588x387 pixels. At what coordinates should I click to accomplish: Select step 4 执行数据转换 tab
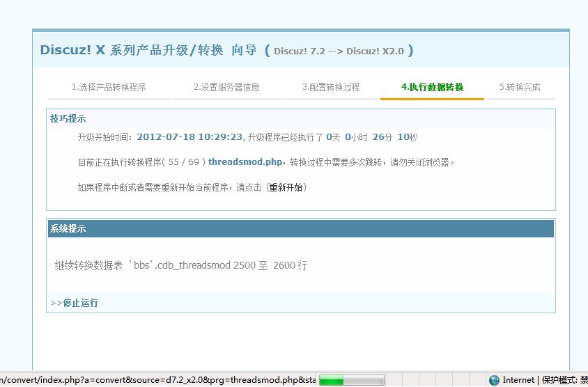(432, 87)
